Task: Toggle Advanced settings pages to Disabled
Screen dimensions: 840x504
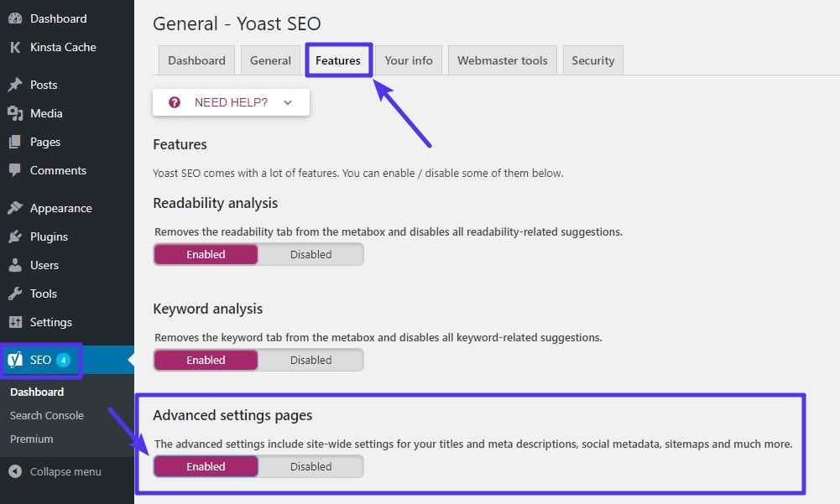Action: point(310,466)
